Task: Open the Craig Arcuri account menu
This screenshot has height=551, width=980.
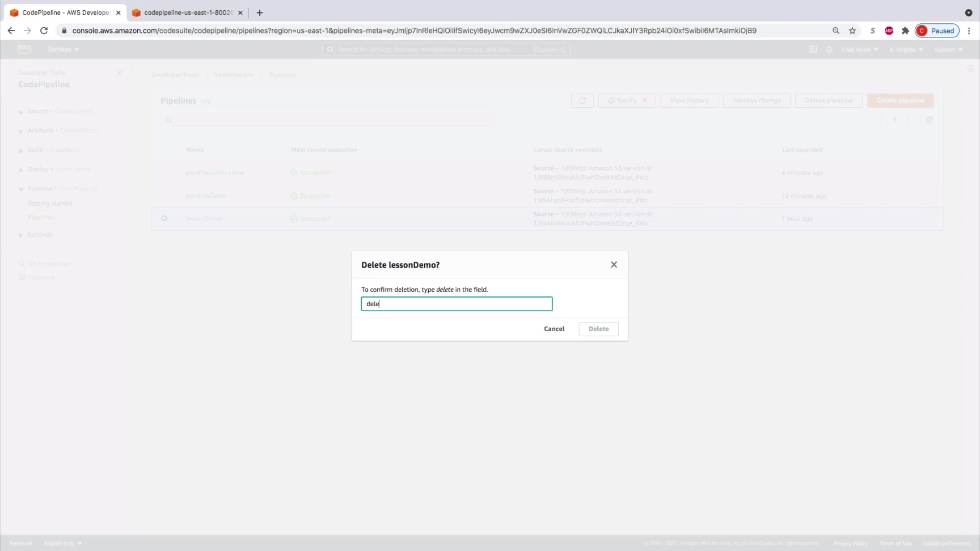Action: click(x=860, y=49)
